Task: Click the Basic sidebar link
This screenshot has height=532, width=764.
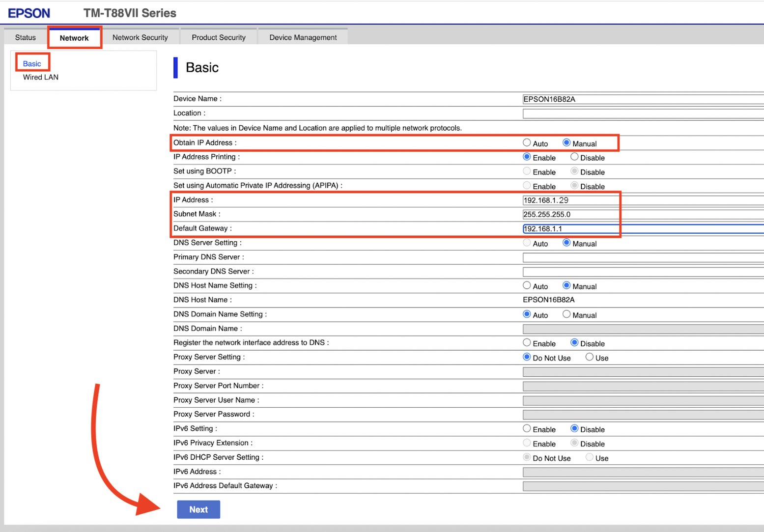Action: click(32, 63)
